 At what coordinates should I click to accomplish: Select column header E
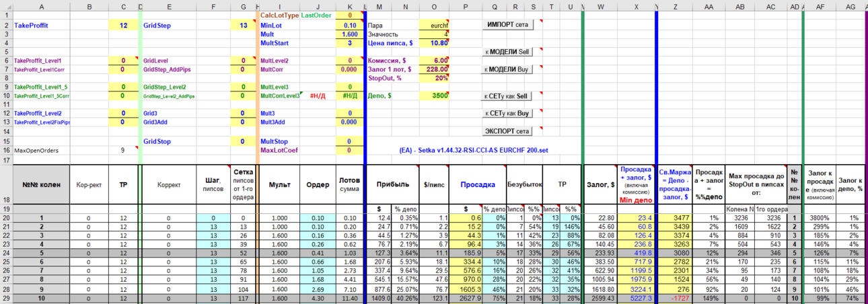click(x=168, y=5)
